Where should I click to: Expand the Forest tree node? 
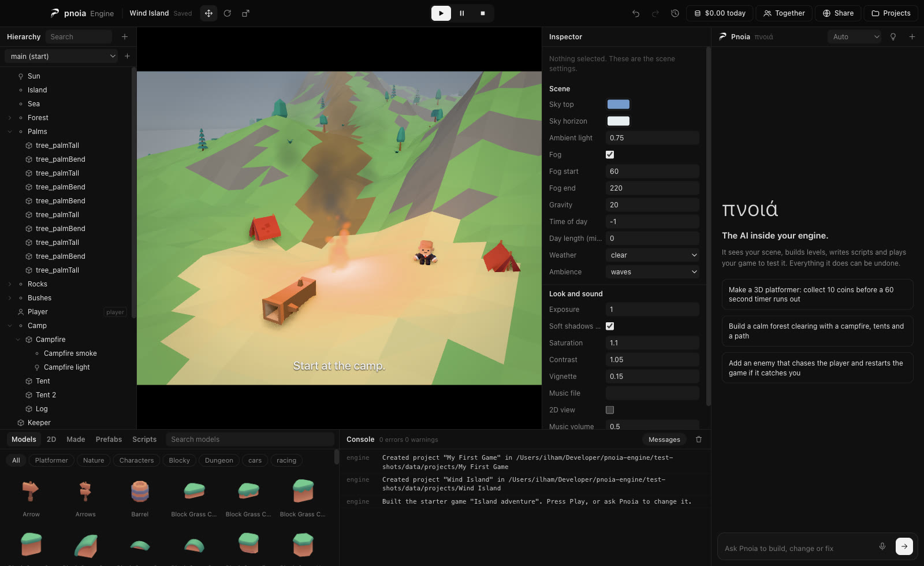tap(10, 118)
